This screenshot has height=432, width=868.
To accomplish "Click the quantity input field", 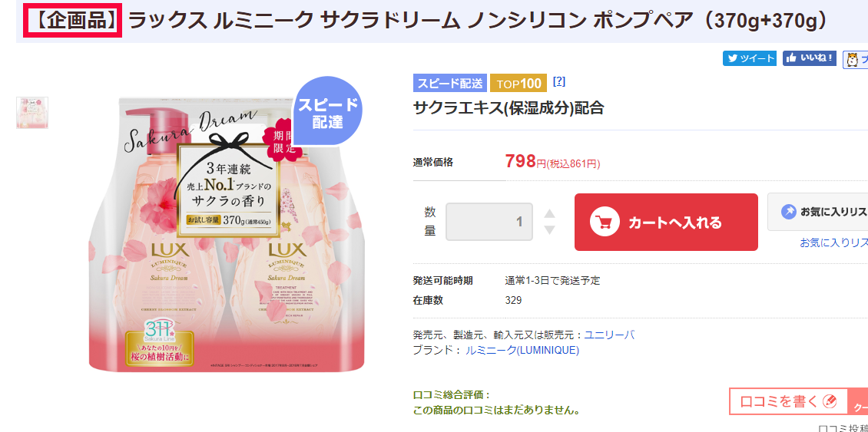I will pyautogui.click(x=489, y=222).
